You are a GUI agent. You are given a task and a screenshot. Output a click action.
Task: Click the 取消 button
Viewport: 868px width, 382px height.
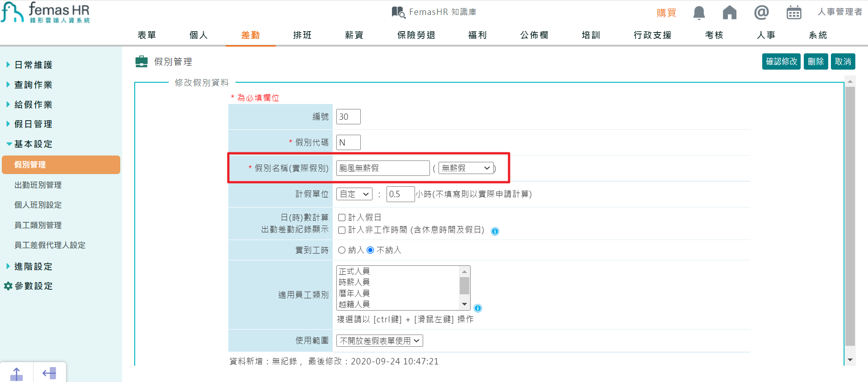click(843, 61)
